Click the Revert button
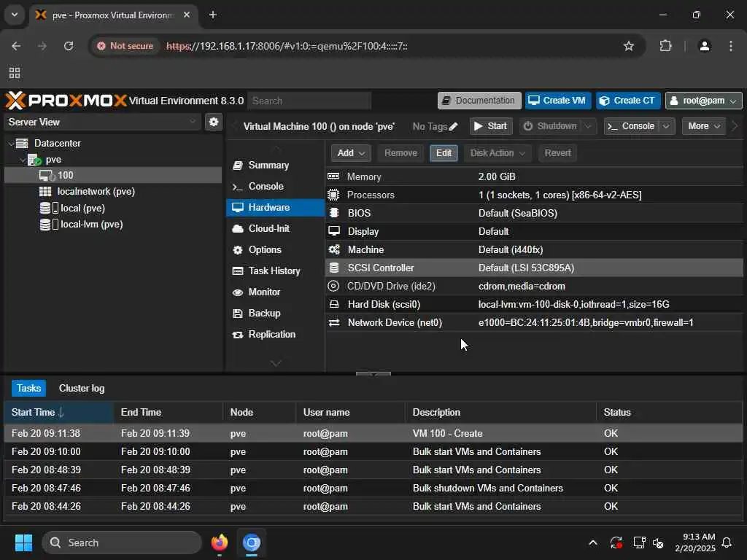 point(557,153)
